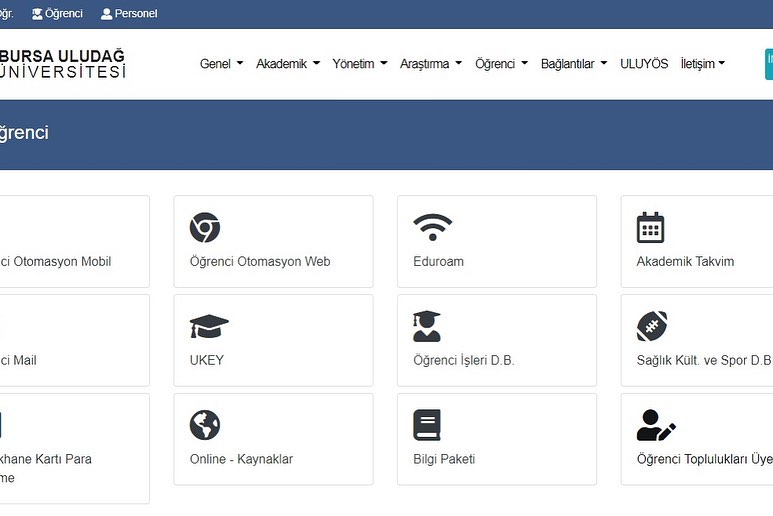Open the Öğrenci Otomasyon Web link text
The width and height of the screenshot is (773, 516).
260,261
